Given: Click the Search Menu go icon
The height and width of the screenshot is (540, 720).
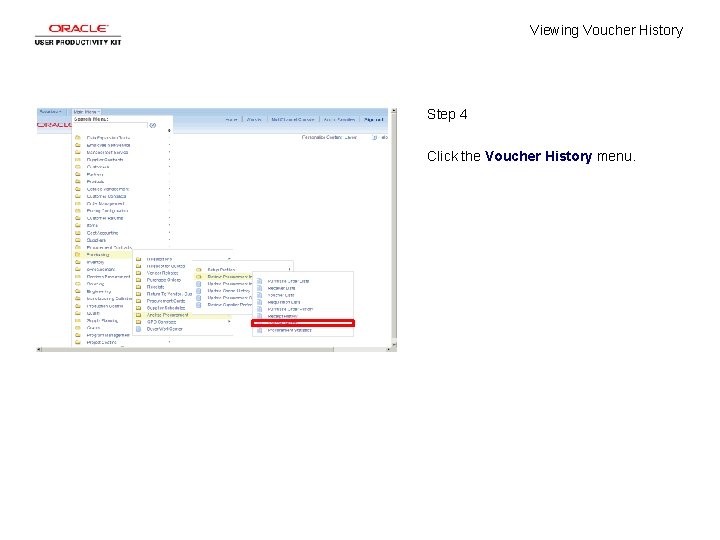Looking at the screenshot, I should 153,125.
